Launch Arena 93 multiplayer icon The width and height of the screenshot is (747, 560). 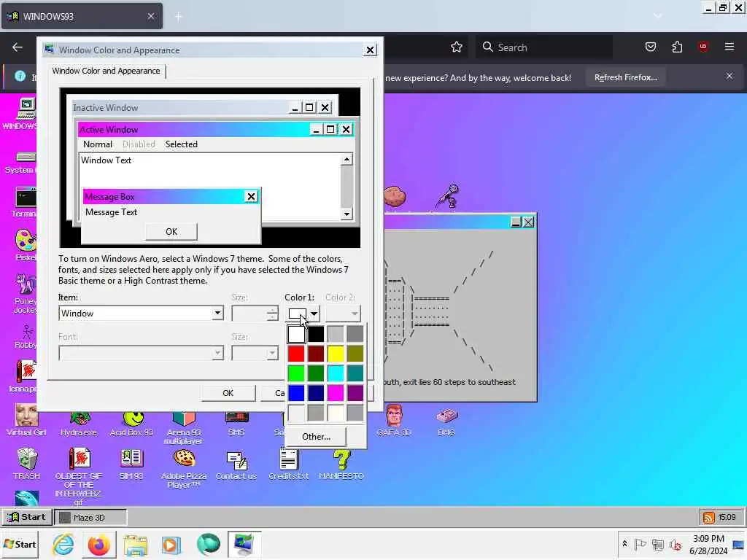(184, 427)
